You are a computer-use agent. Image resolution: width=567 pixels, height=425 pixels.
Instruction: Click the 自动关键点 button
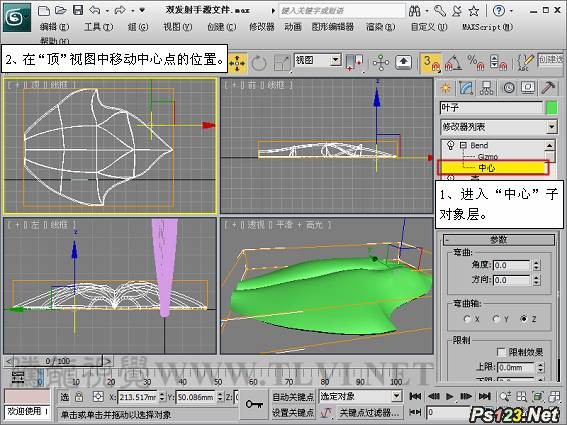click(x=293, y=397)
